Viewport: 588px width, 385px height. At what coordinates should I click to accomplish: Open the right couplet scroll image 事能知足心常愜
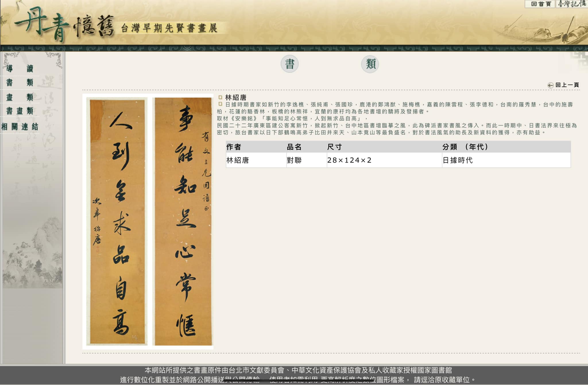click(x=183, y=221)
